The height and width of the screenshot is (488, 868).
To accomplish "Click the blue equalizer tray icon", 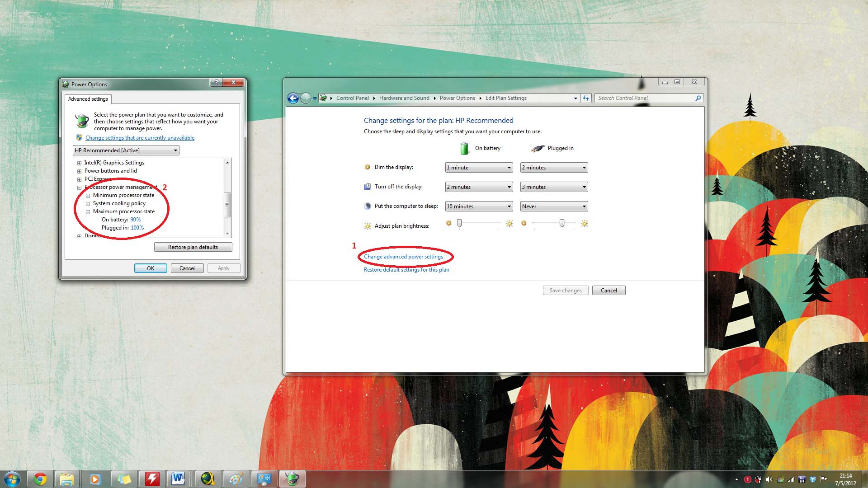I will point(802,479).
